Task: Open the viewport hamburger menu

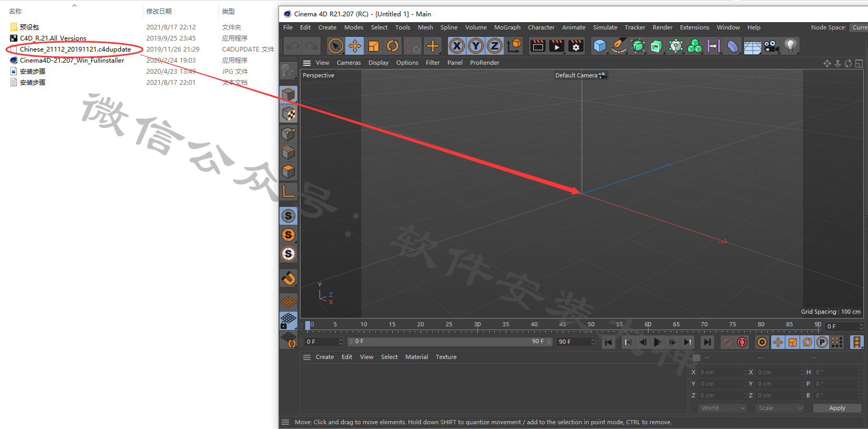Action: tap(307, 63)
